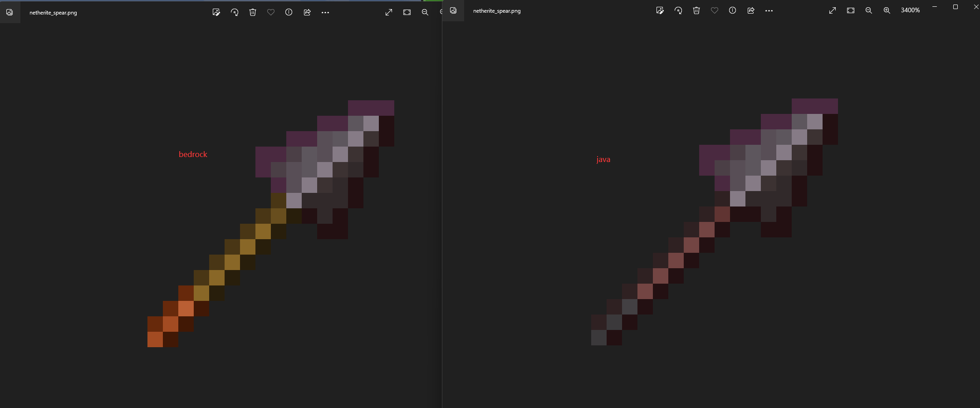The image size is (980, 408).
Task: Close the right Photos window
Action: click(975, 7)
